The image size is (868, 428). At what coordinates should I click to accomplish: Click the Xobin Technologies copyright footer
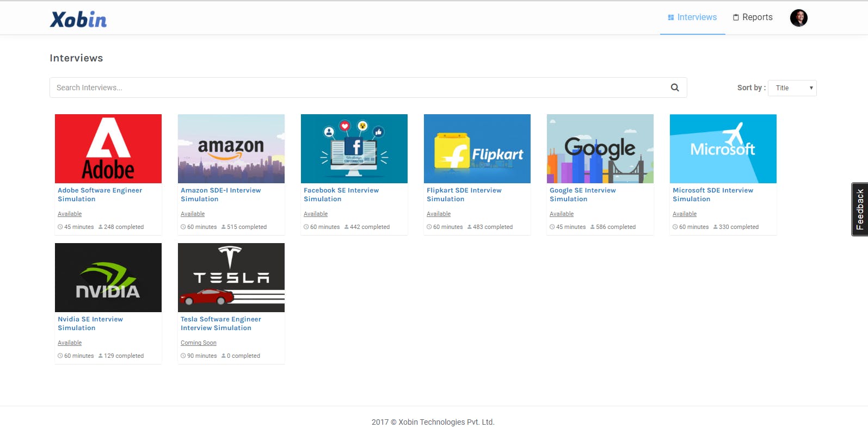tap(433, 422)
